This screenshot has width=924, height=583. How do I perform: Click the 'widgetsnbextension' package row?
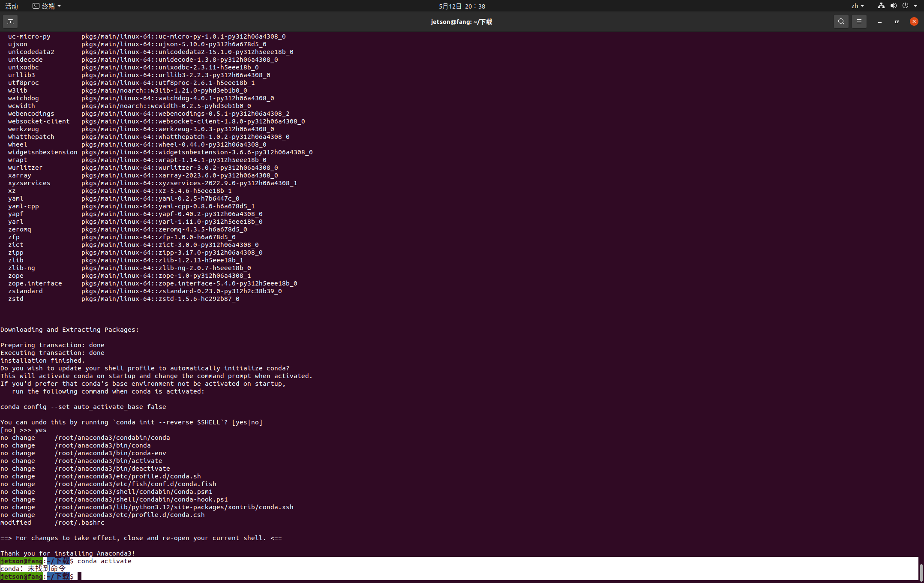[160, 152]
